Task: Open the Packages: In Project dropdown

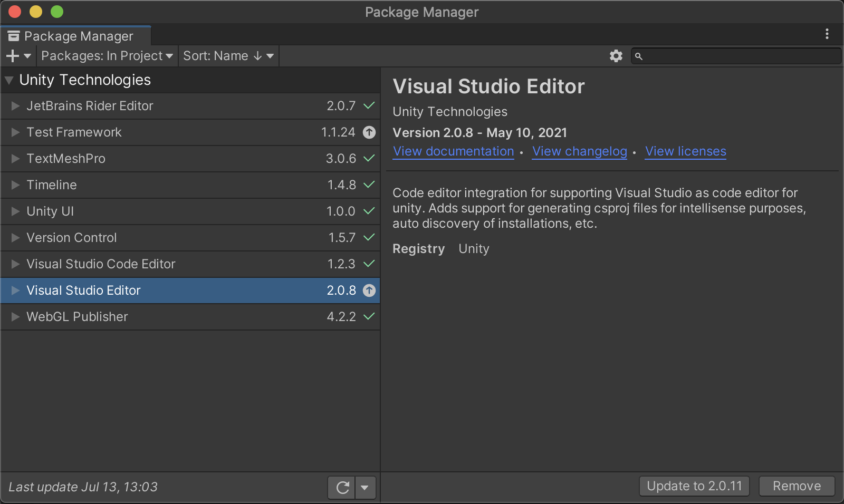Action: (x=107, y=56)
